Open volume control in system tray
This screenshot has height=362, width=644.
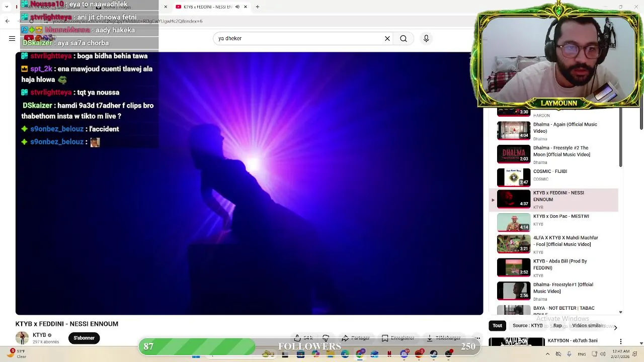pos(604,354)
